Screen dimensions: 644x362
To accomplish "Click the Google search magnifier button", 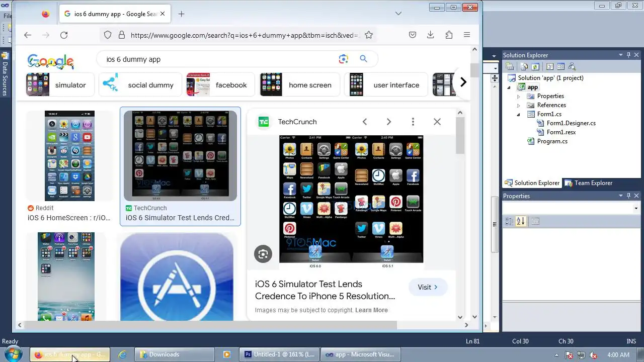I will 364,59.
